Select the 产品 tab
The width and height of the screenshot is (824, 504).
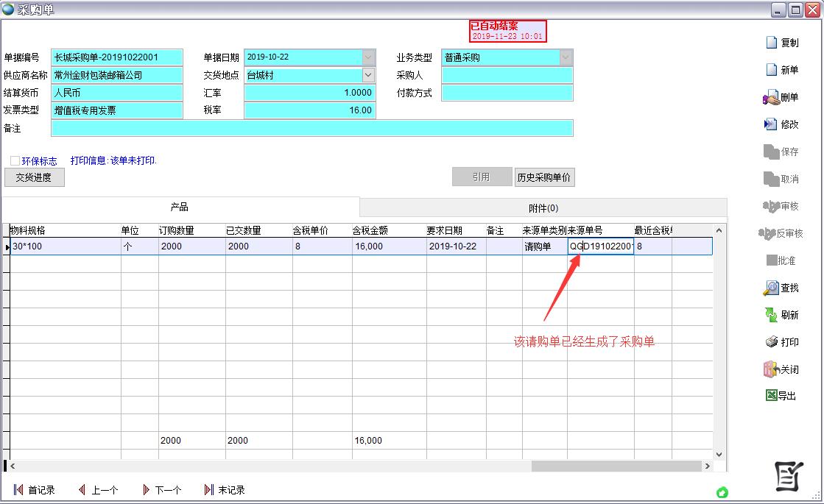coord(180,207)
